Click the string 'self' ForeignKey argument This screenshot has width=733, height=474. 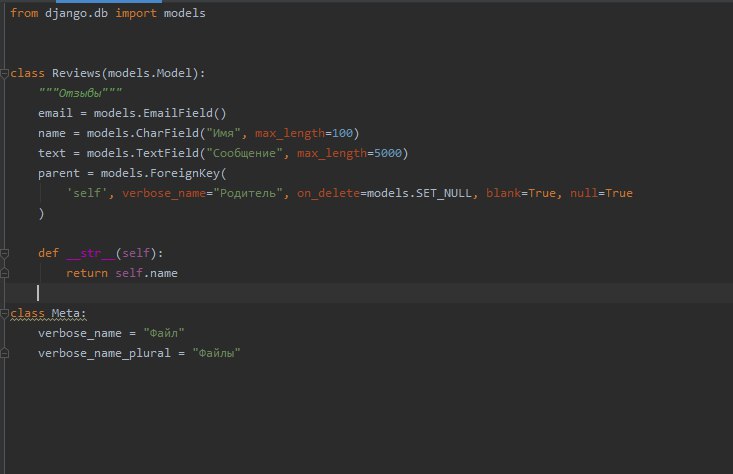click(87, 193)
